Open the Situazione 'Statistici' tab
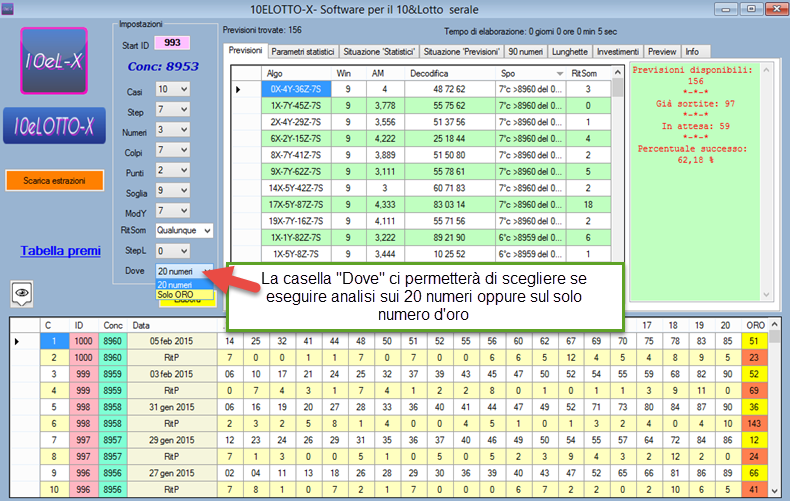The width and height of the screenshot is (790, 501). 379,52
